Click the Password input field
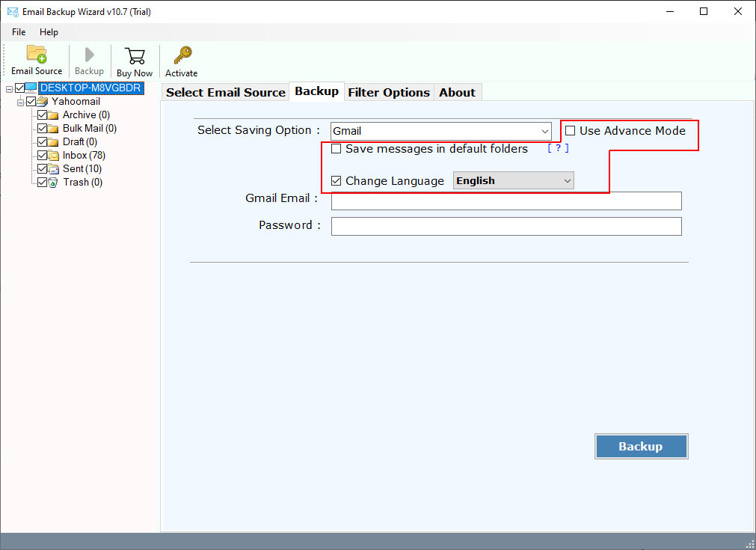756x550 pixels. 506,226
